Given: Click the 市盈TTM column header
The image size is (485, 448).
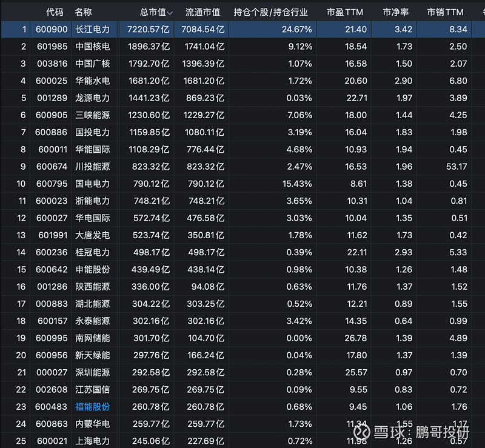Looking at the screenshot, I should [x=345, y=12].
